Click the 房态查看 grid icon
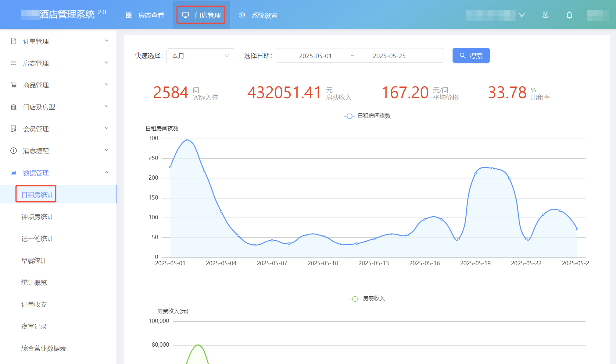 (129, 15)
